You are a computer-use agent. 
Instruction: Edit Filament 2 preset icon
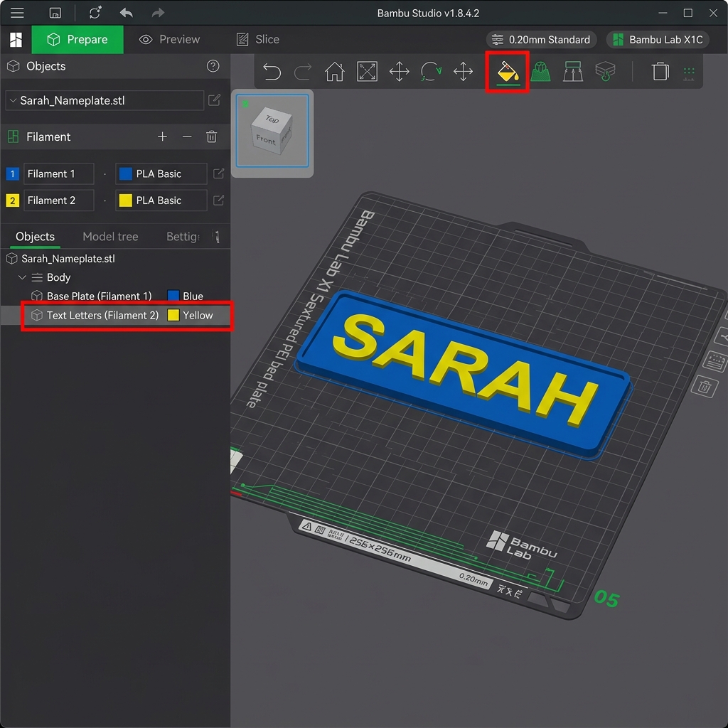pos(218,200)
